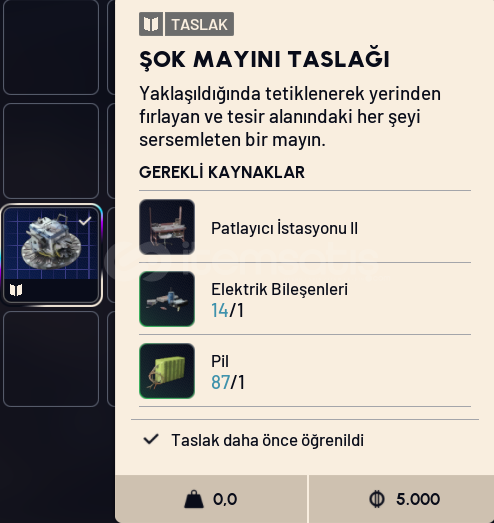Select the empty inventory slot at the top
Viewport: 494px width, 523px height.
51,47
